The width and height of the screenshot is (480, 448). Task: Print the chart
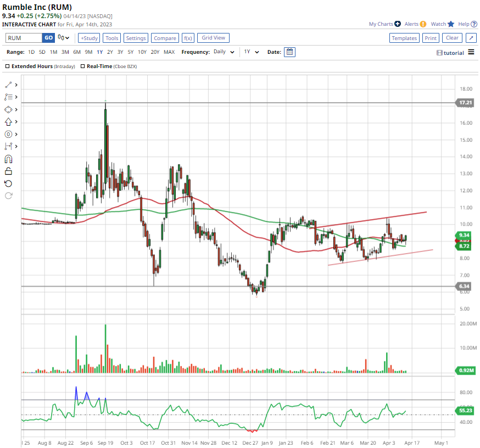click(431, 38)
